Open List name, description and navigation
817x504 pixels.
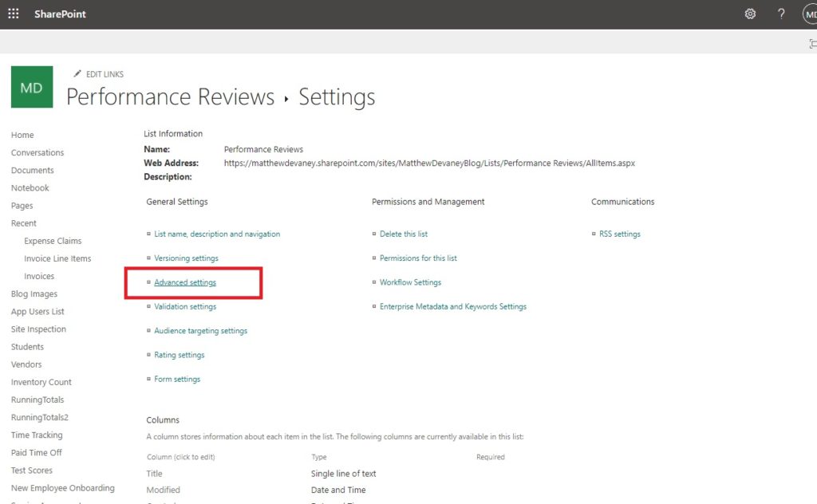[217, 234]
